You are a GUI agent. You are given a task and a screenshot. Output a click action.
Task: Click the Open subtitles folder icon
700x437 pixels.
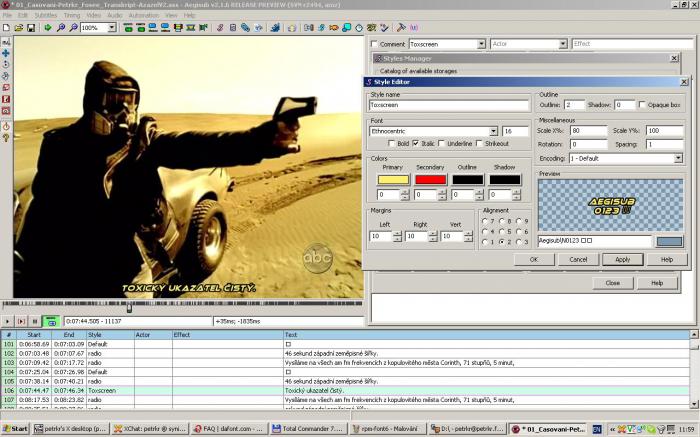click(19, 28)
